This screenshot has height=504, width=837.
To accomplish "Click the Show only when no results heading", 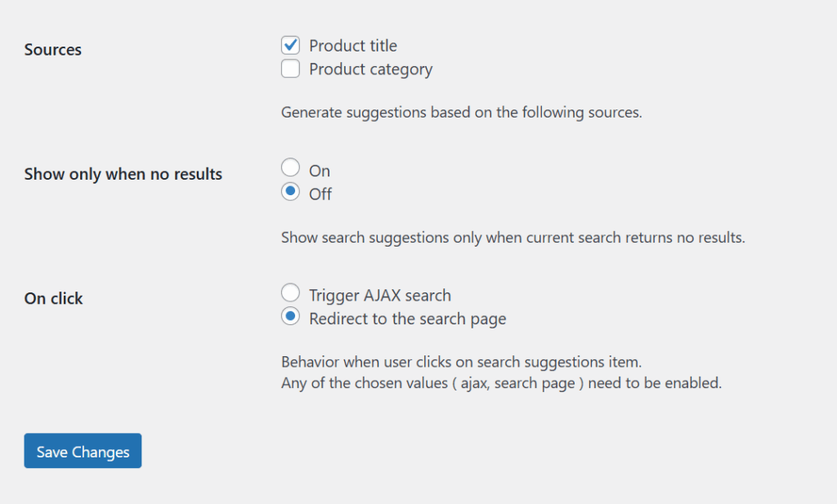I will tap(123, 173).
